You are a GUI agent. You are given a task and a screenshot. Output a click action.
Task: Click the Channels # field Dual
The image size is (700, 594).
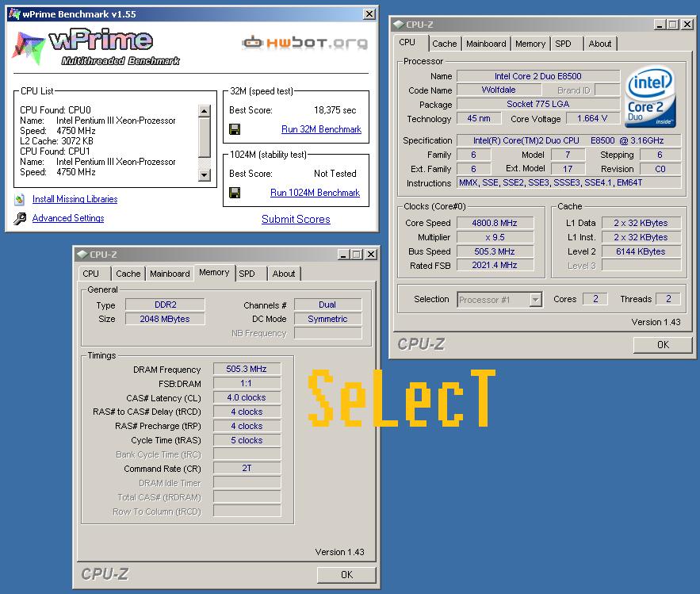[327, 305]
